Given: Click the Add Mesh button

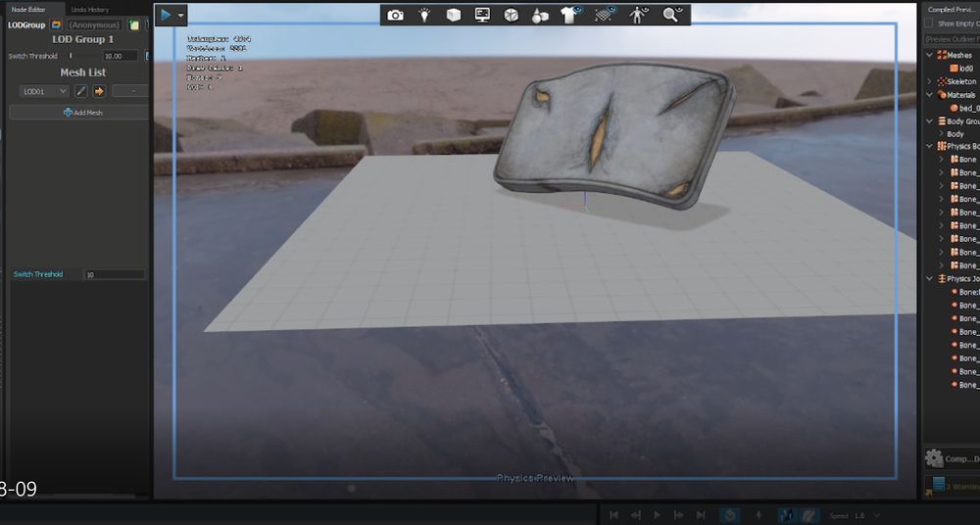Looking at the screenshot, I should 82,113.
